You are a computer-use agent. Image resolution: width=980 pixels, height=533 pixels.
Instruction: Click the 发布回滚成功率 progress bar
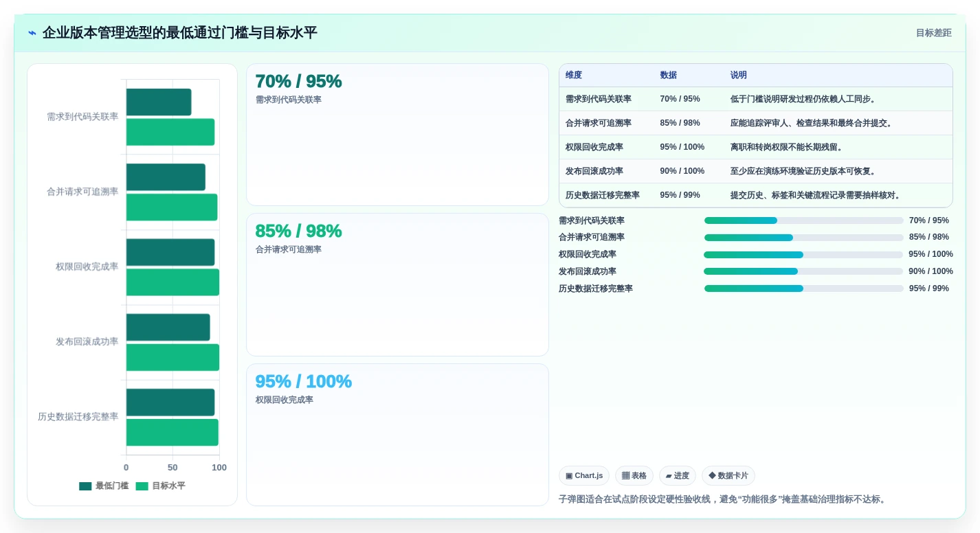pos(803,271)
